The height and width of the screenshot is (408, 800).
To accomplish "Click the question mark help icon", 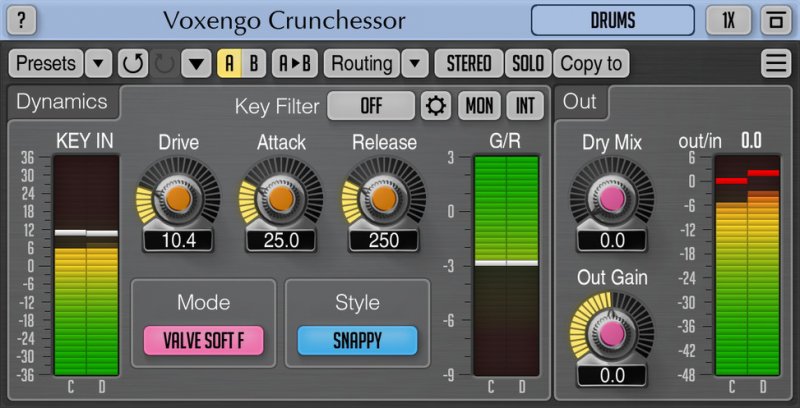I will point(24,20).
